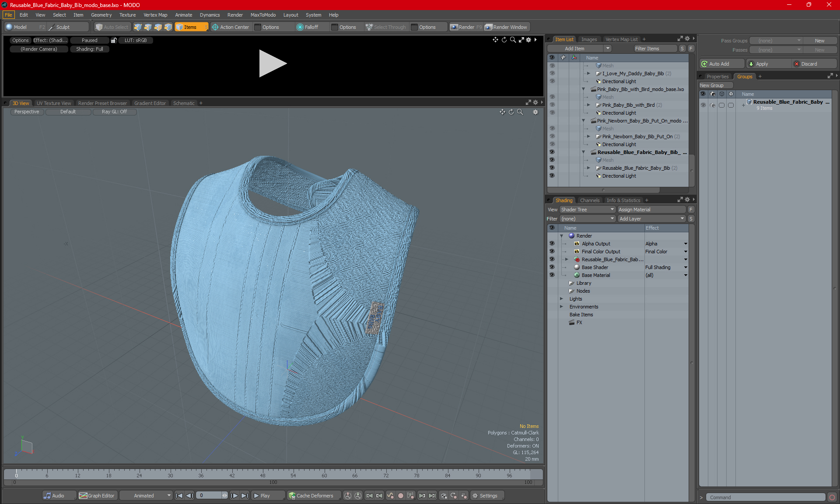Hide the Base Shader layer
The image size is (840, 504).
552,267
